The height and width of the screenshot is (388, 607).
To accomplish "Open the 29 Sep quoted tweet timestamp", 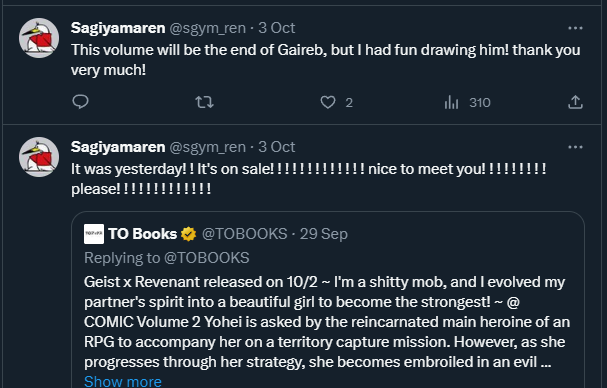I will point(324,234).
